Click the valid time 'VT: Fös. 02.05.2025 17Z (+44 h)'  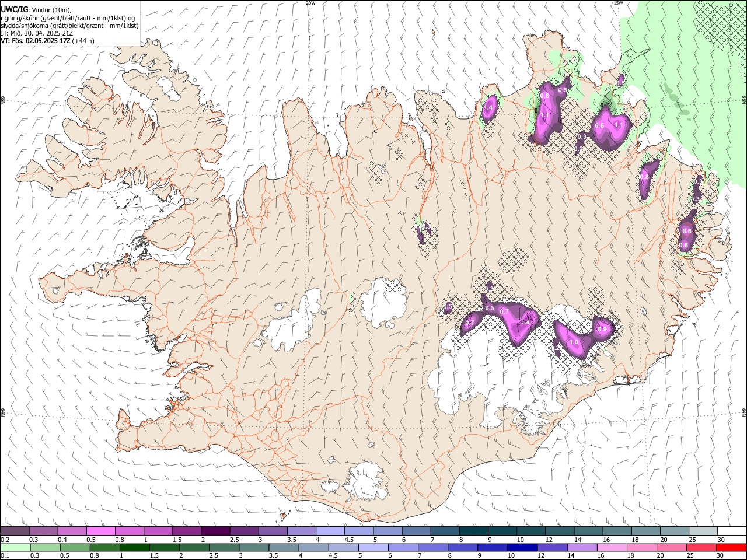(x=48, y=41)
